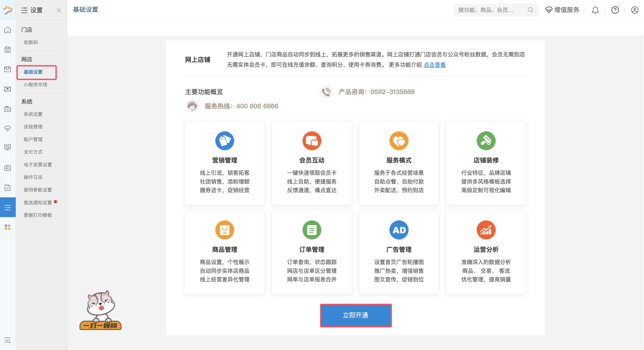
Task: Open the yen cashier icon in the rail
Action: pos(7,89)
